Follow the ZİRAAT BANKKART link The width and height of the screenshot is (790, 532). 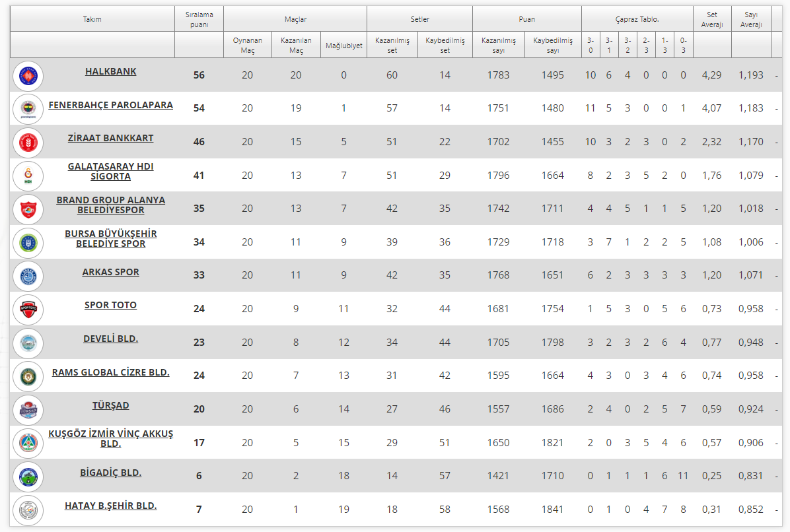110,138
